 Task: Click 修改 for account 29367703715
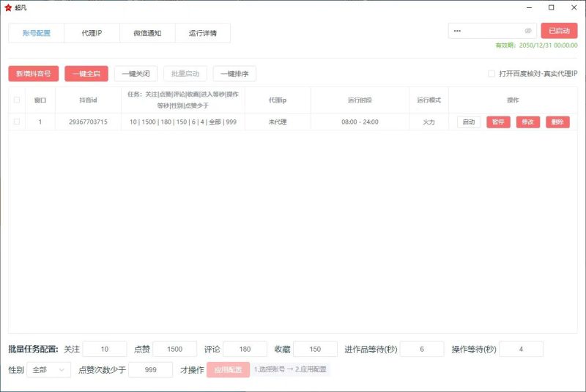[x=527, y=122]
